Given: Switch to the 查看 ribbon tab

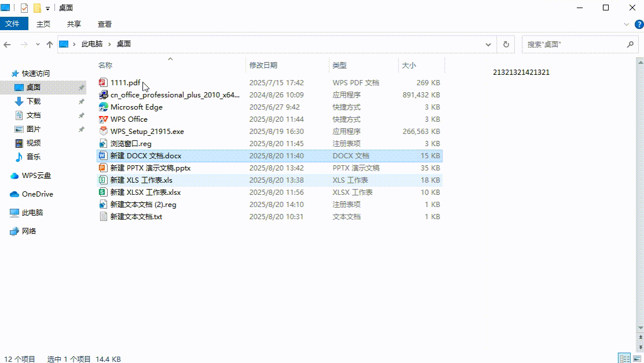Looking at the screenshot, I should click(105, 24).
